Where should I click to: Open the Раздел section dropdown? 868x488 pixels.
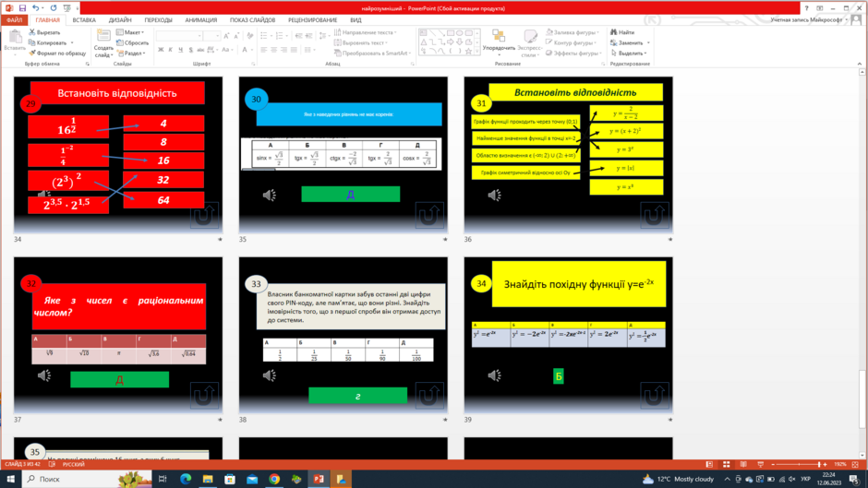click(130, 54)
